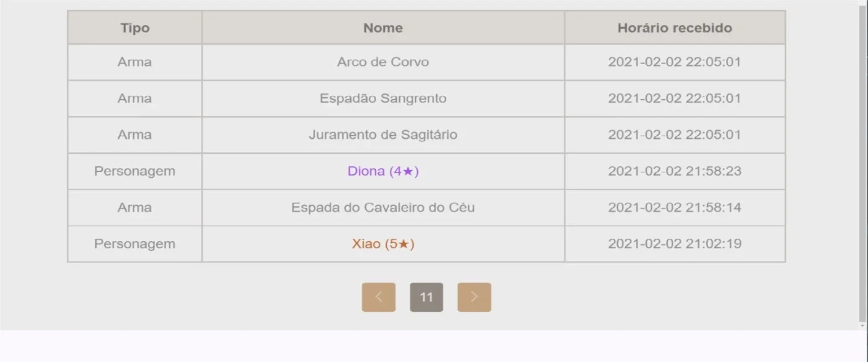
Task: Click the page 11 indicator
Action: [x=427, y=297]
